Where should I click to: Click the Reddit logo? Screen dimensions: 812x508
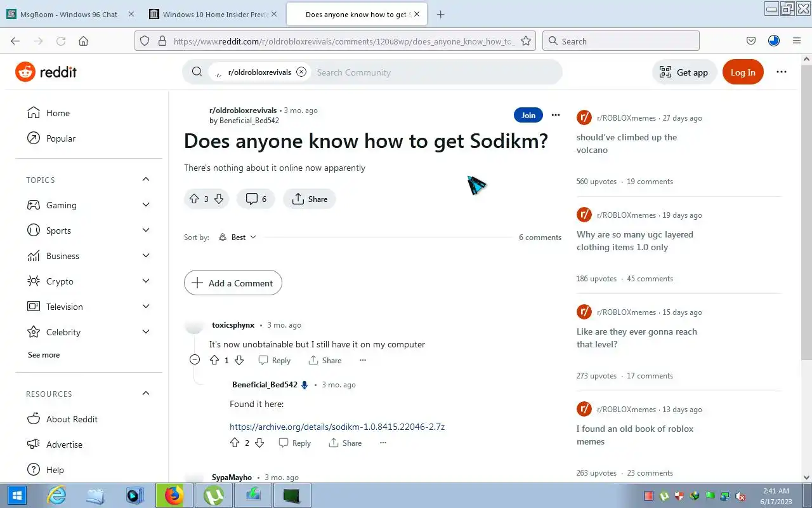click(46, 72)
